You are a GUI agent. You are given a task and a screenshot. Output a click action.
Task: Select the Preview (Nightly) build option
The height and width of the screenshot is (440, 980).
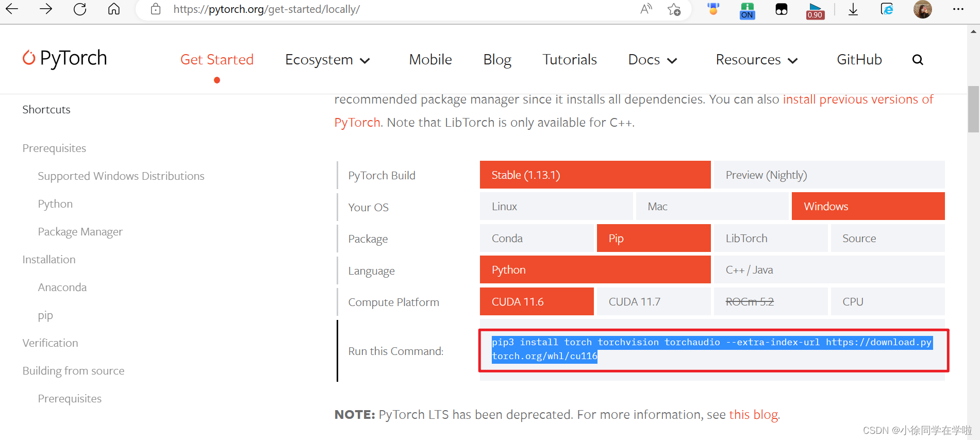coord(829,175)
